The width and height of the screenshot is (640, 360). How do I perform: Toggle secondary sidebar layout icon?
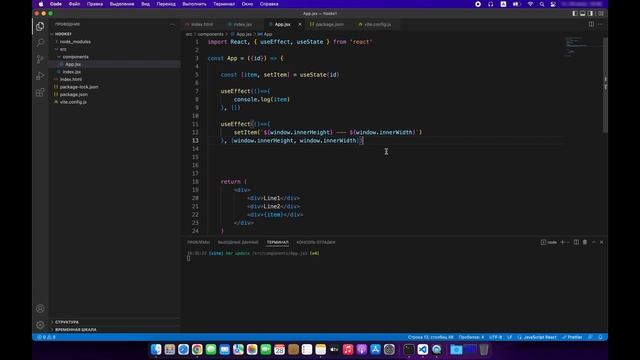click(x=590, y=13)
